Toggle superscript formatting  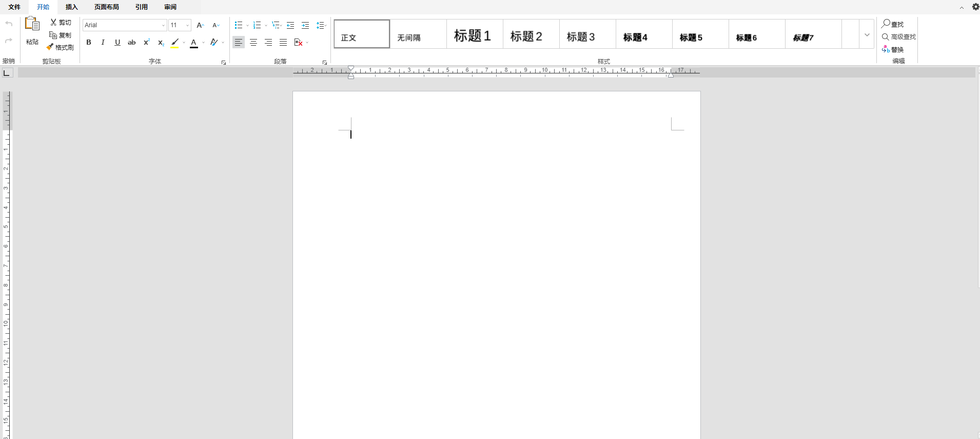[146, 43]
